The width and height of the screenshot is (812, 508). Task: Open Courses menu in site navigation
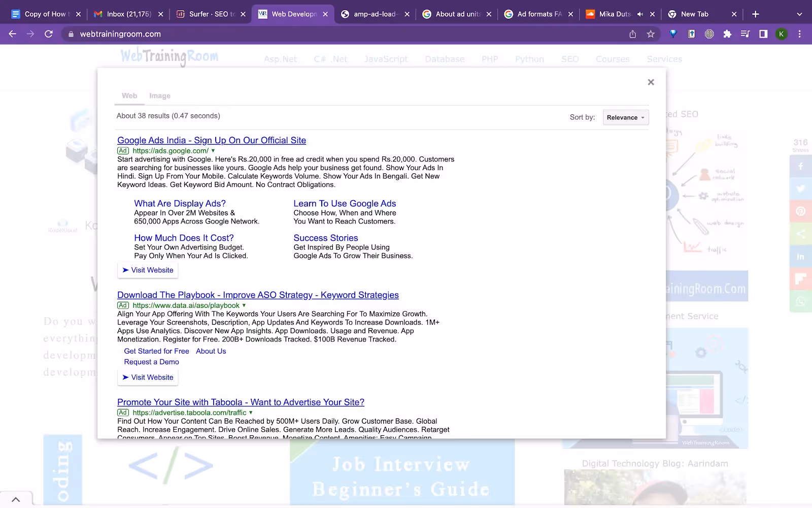tap(613, 59)
